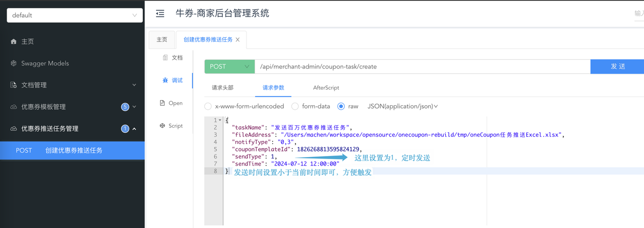The image size is (644, 228).
Task: Expand the 文档管理 menu chevron
Action: pyautogui.click(x=134, y=85)
